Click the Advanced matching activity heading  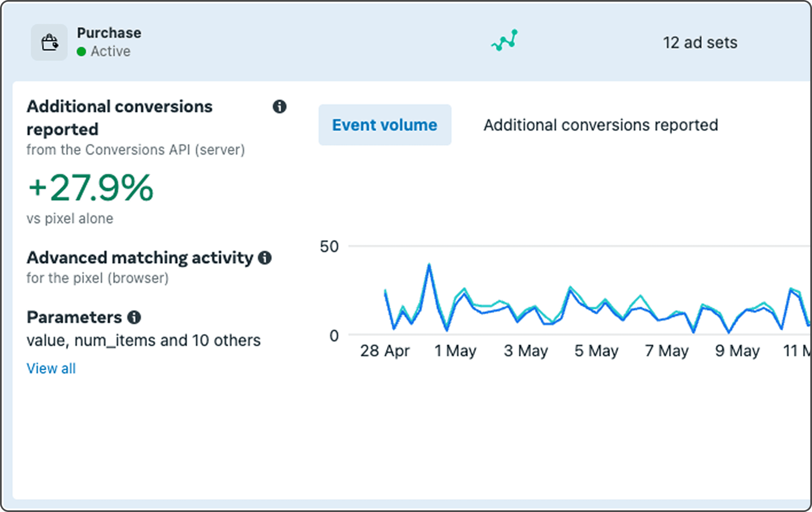[x=140, y=258]
